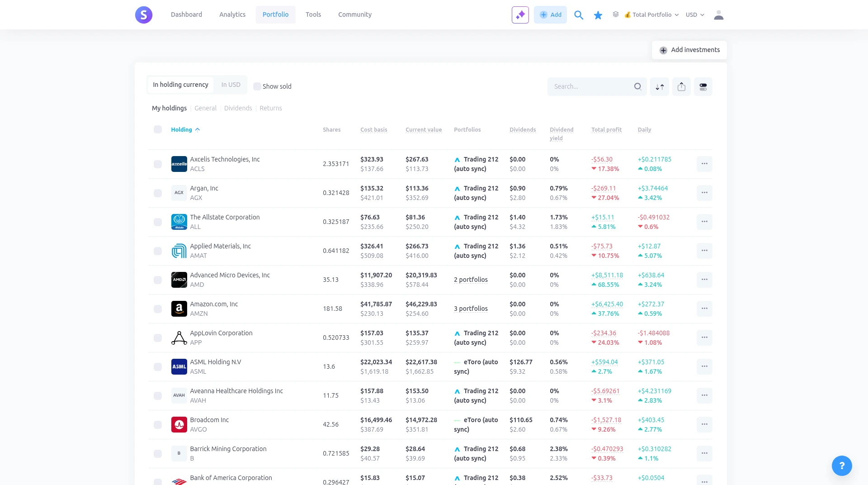Viewport: 868px width, 485px height.
Task: Click the search magnifier in top bar
Action: click(579, 15)
